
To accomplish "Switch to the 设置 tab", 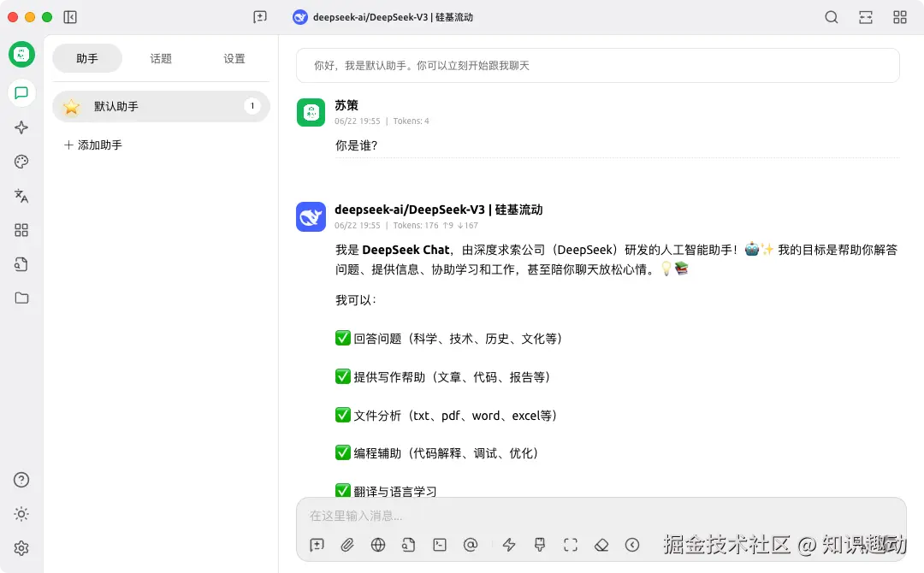I will (234, 58).
